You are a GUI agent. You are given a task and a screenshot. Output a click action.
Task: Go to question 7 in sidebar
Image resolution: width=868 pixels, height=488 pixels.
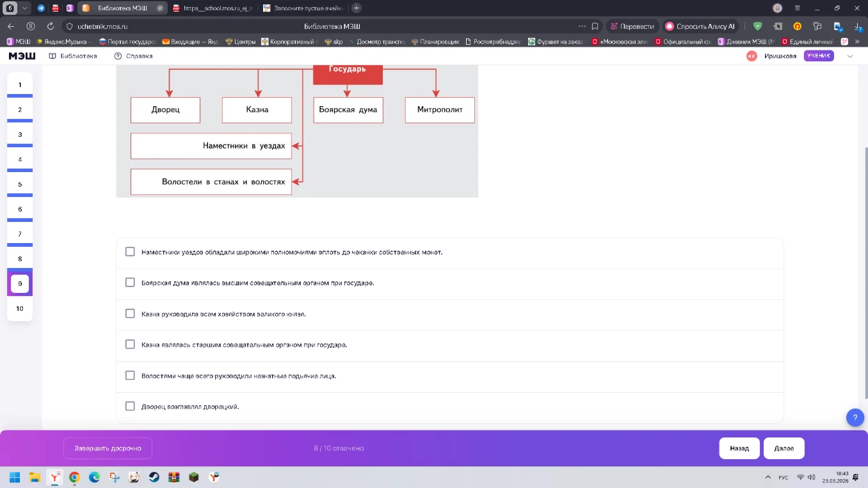point(20,234)
